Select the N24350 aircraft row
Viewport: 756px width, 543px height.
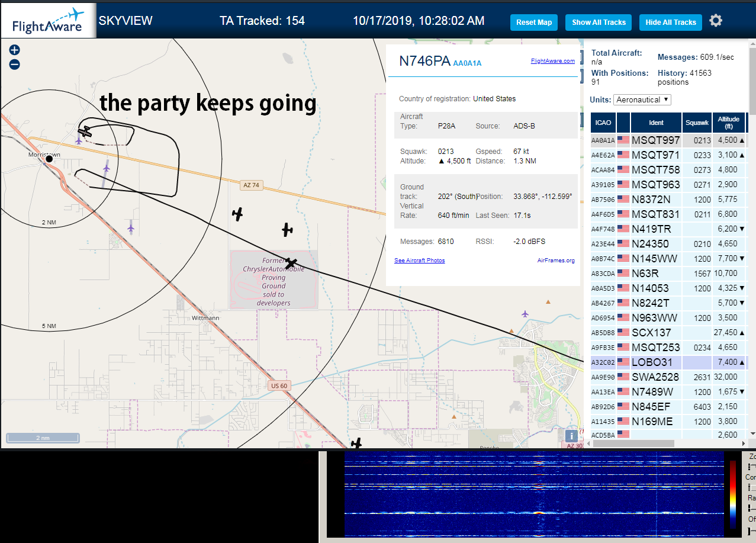click(x=669, y=244)
